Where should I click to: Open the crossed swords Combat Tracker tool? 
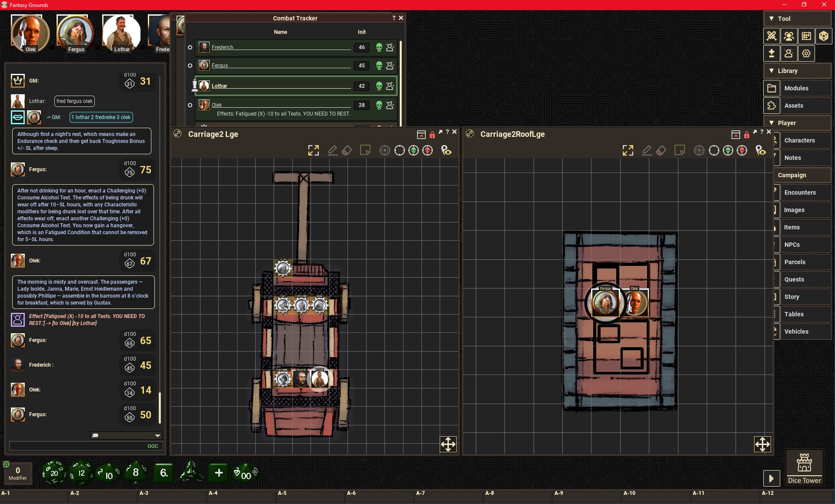click(x=772, y=36)
